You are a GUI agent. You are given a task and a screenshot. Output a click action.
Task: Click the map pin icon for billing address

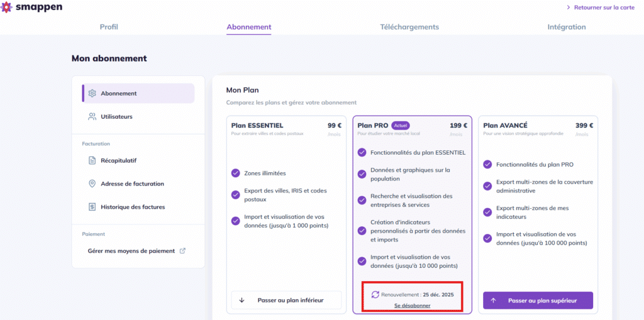(x=92, y=184)
